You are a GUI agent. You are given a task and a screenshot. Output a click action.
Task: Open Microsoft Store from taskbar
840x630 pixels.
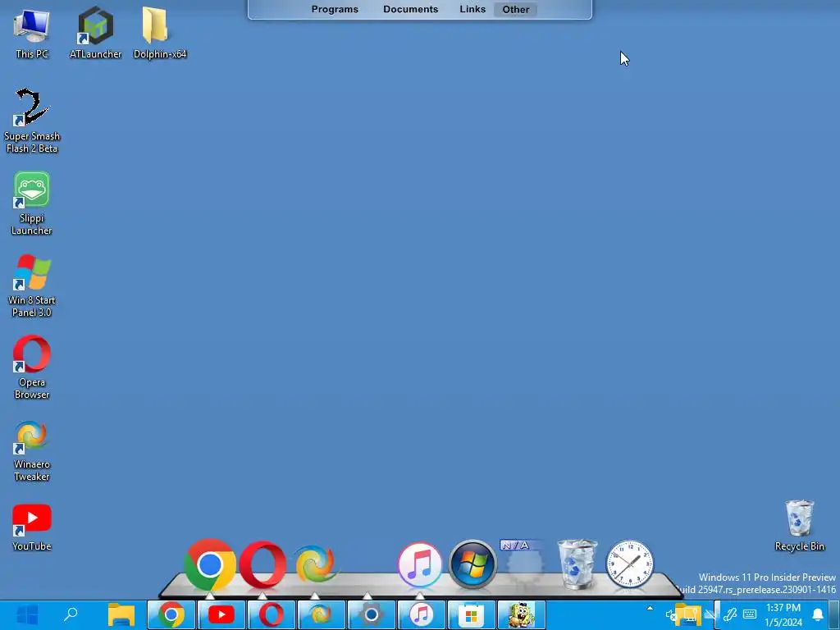472,615
